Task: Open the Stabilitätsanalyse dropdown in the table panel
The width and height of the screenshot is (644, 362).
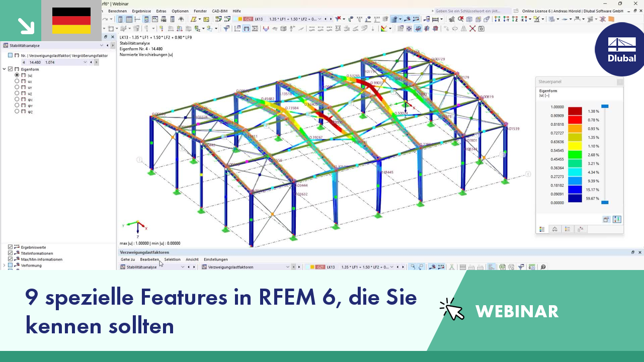Action: pyautogui.click(x=182, y=267)
